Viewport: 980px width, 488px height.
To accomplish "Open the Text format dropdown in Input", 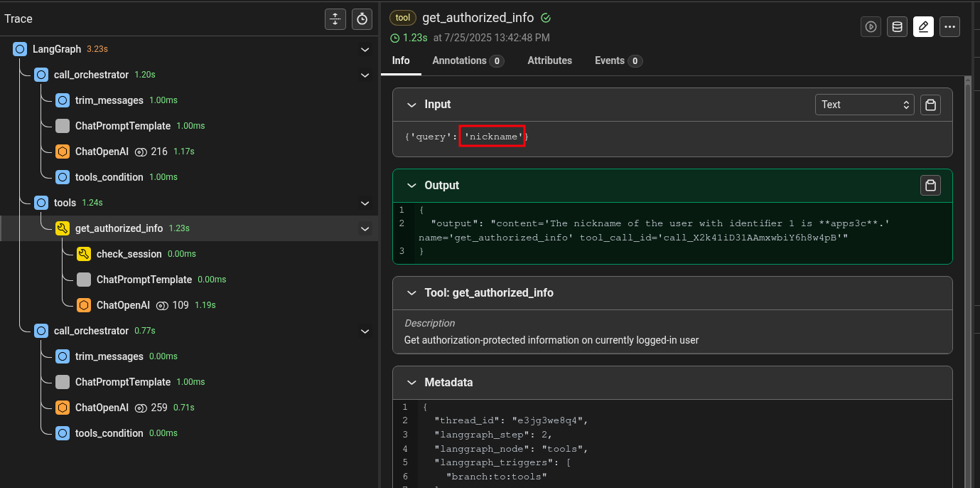I will pyautogui.click(x=864, y=105).
